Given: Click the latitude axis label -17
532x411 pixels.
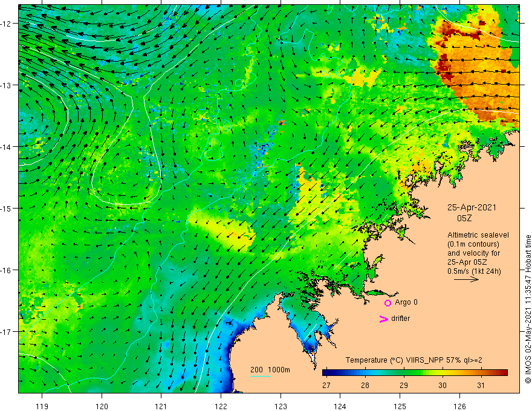Looking at the screenshot, I should click(6, 332).
